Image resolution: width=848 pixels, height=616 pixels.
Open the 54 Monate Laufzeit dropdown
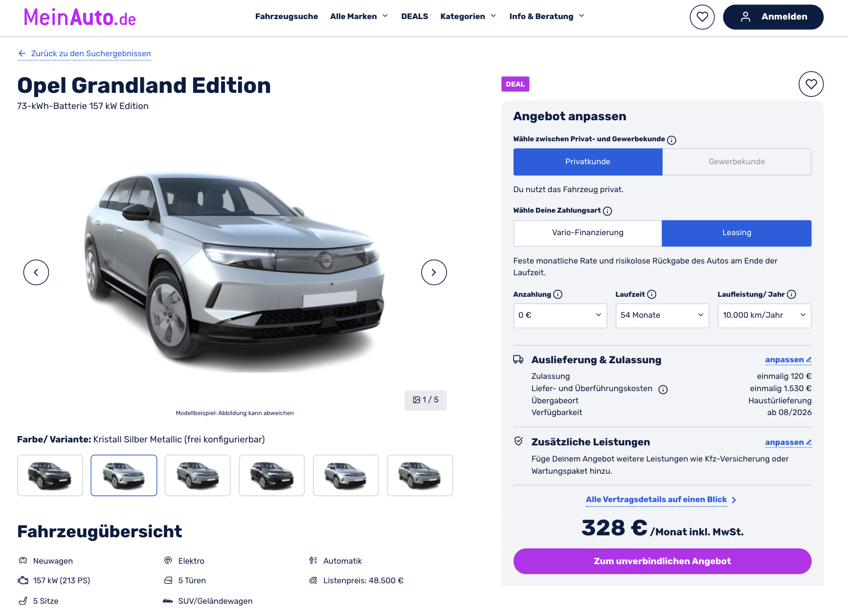pos(662,315)
